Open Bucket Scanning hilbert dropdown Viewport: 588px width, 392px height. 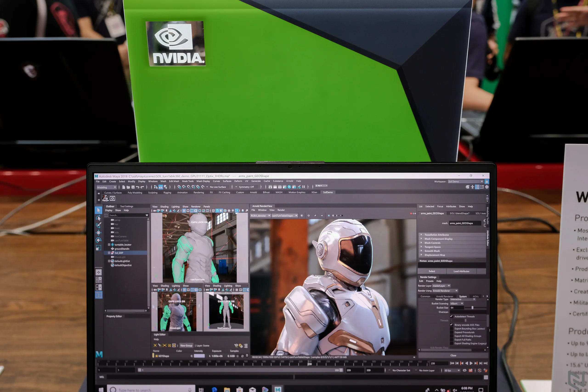(457, 304)
